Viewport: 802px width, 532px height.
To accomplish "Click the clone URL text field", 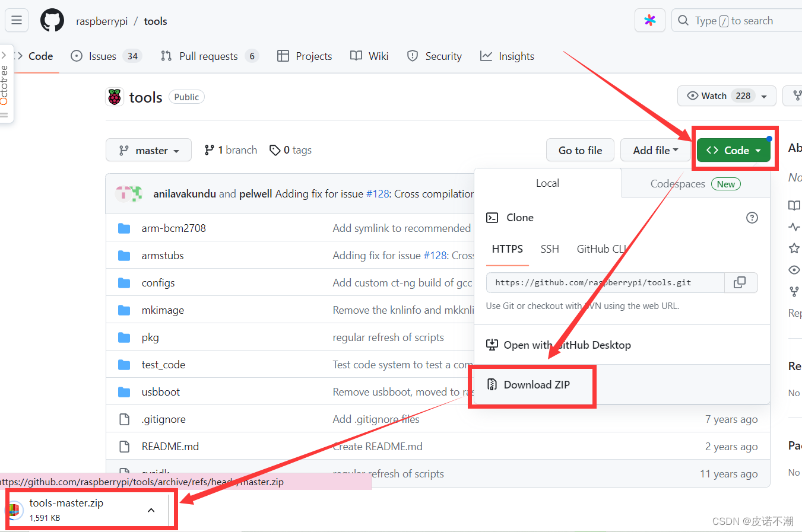I will coord(606,283).
